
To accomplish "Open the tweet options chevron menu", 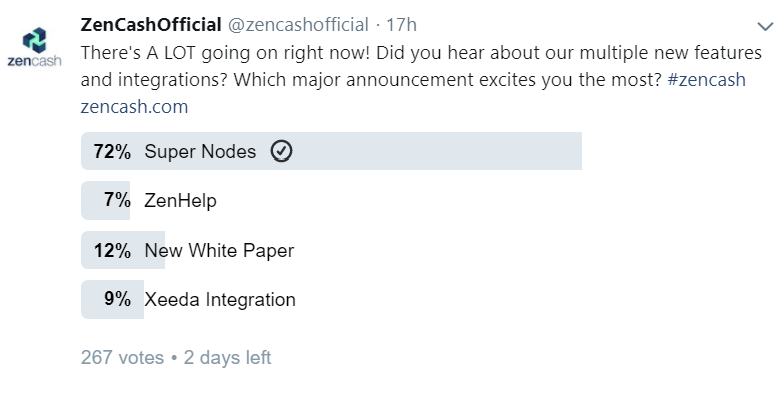I will tap(765, 26).
